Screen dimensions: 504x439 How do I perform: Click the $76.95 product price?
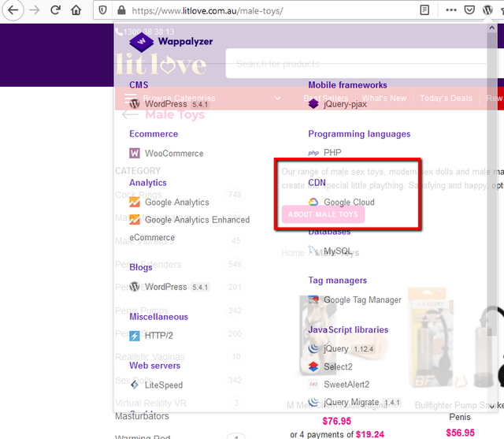[x=336, y=421]
